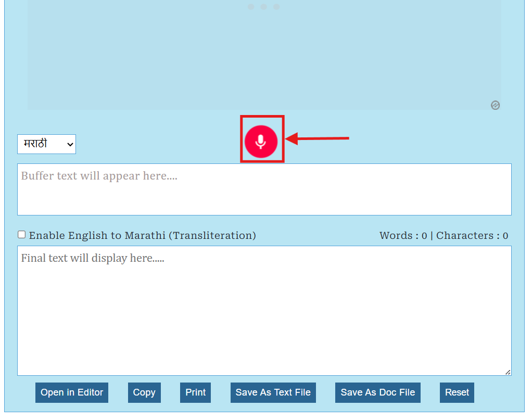Print the final text
The height and width of the screenshot is (420, 532).
[x=195, y=392]
